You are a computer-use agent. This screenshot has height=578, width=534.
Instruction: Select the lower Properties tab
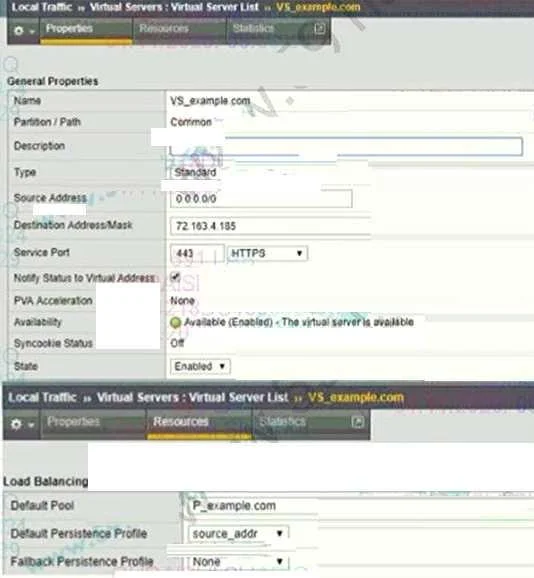[x=74, y=421]
